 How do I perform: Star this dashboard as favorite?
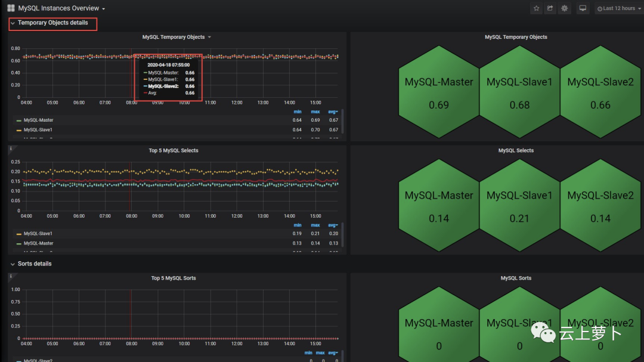[537, 8]
